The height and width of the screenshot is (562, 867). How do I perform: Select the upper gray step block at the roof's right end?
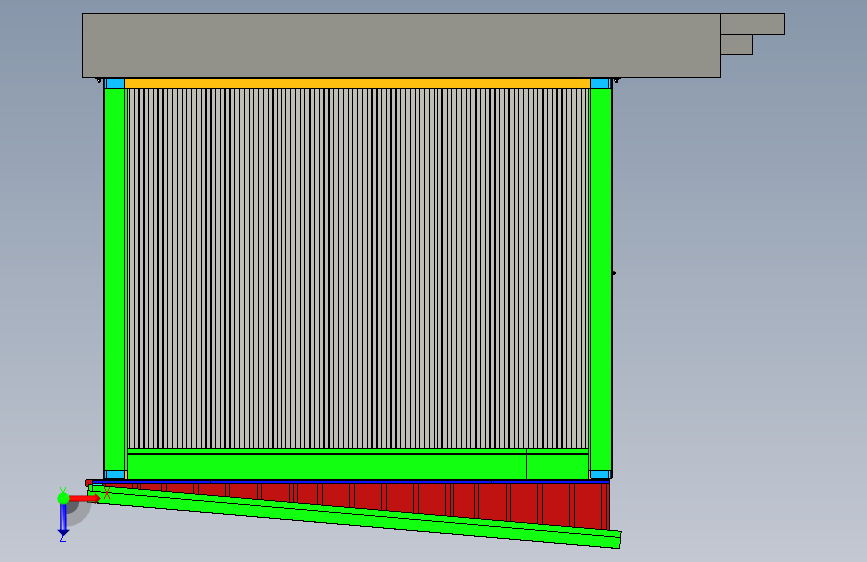[x=753, y=24]
